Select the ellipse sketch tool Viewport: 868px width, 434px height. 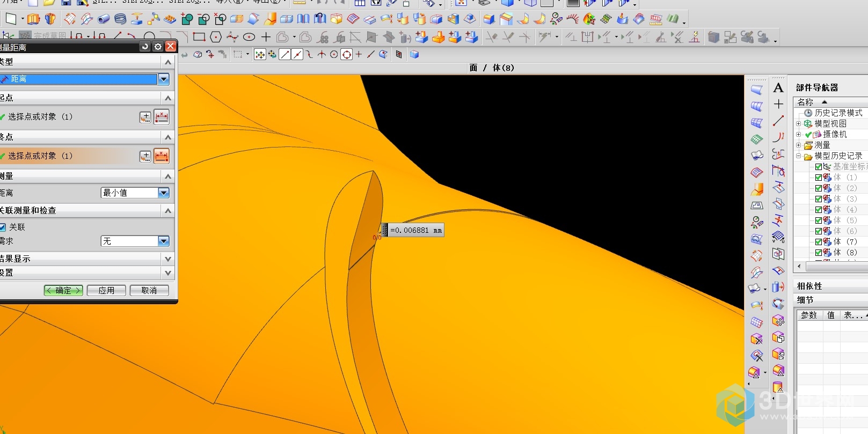tap(249, 37)
